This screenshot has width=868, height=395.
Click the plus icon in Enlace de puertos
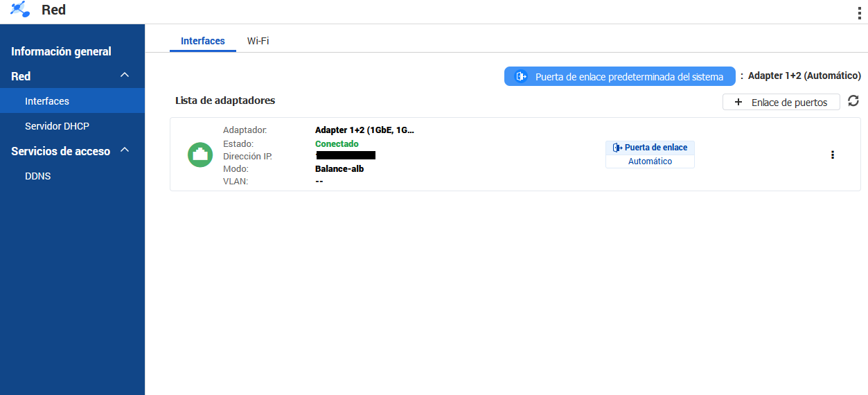point(738,102)
